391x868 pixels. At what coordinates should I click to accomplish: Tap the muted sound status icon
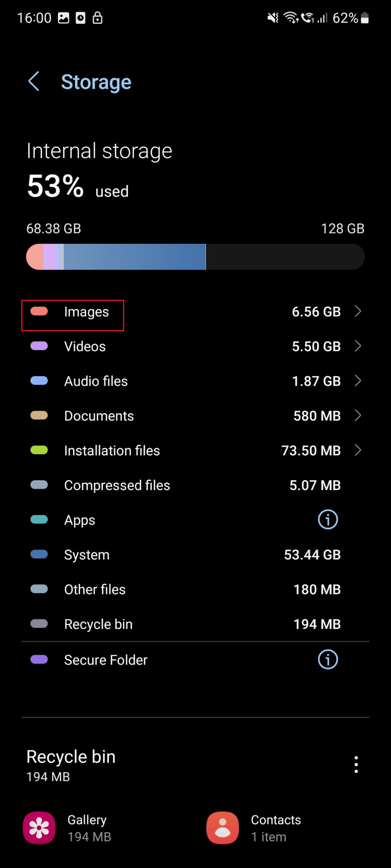(x=273, y=18)
